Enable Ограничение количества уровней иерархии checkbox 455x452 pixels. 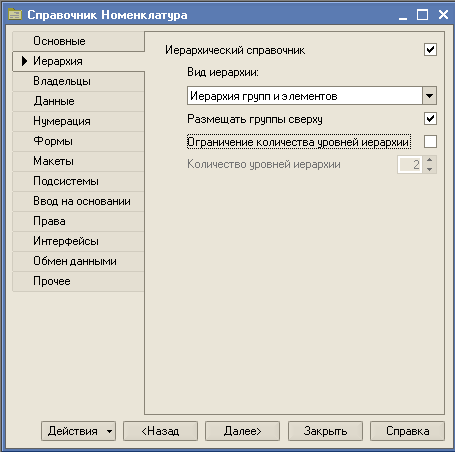(430, 142)
